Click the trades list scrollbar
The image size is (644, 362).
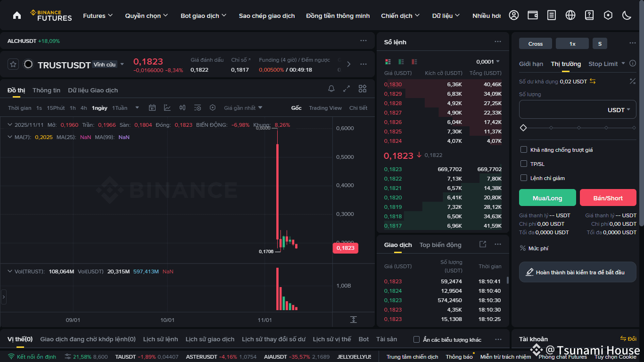tap(507, 280)
